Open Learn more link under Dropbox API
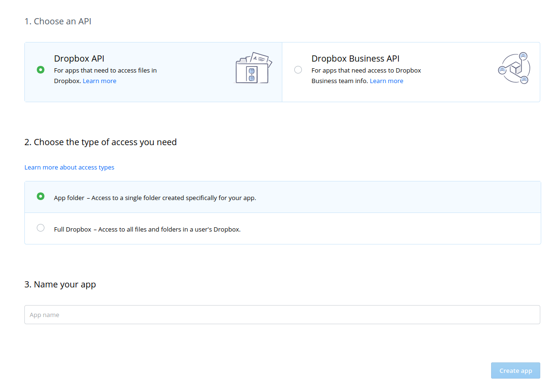Screen dimensions: 557x392 [99, 81]
